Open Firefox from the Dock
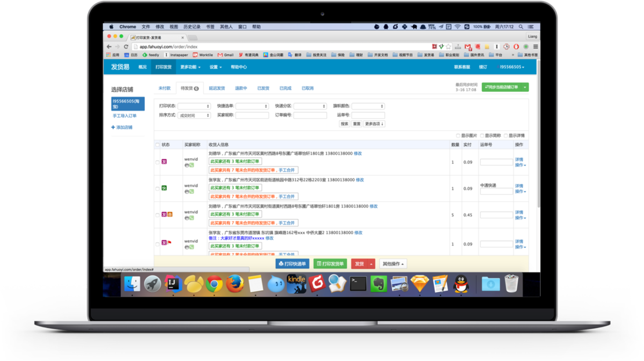Screen dimensions: 644x361 (235, 283)
